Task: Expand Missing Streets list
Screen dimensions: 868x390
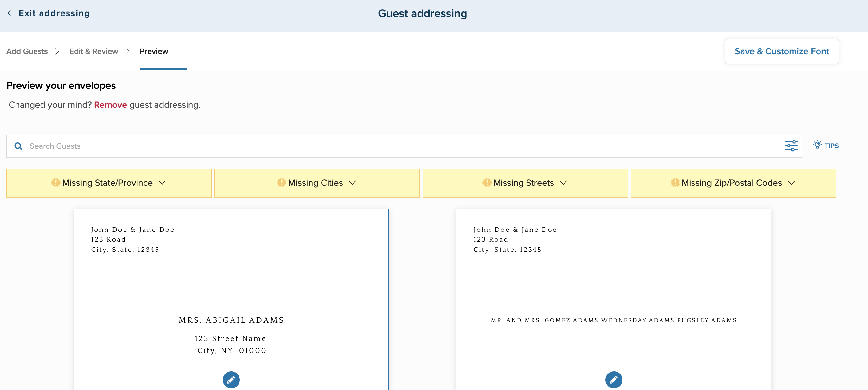Action: (x=563, y=183)
